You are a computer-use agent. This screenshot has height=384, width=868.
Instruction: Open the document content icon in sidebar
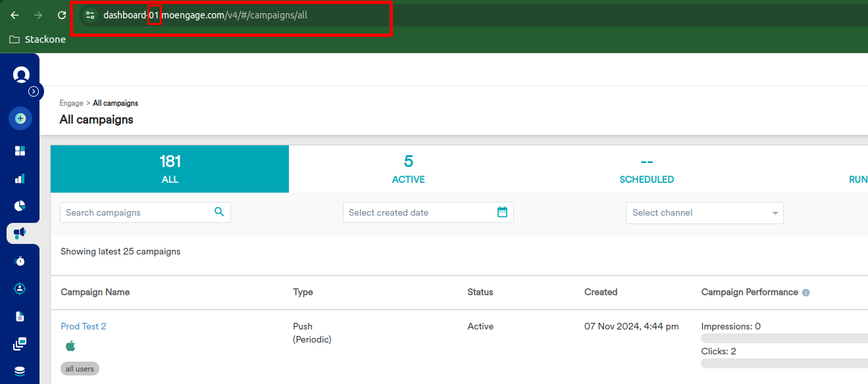pyautogui.click(x=20, y=316)
